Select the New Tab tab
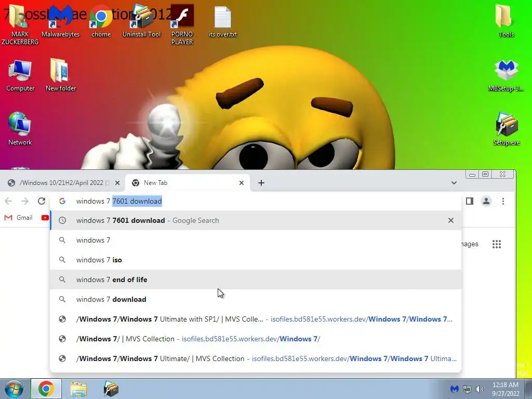The height and width of the screenshot is (399, 532). 188,183
